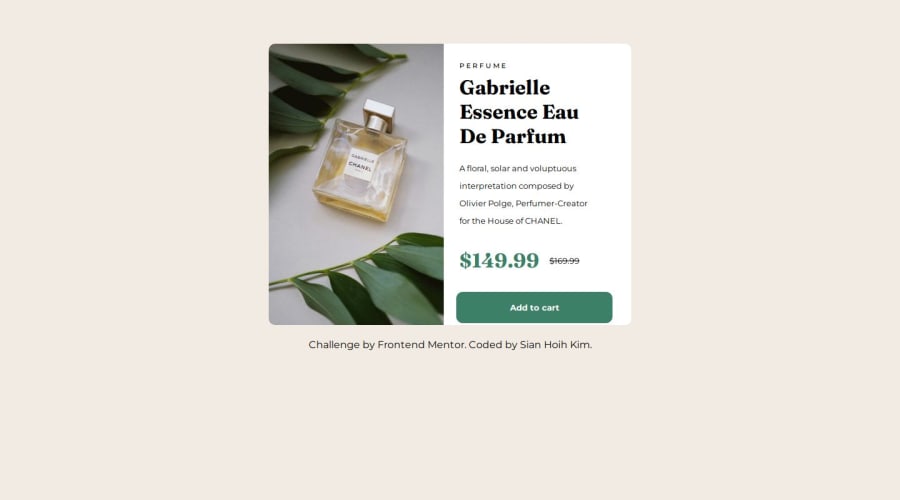The image size is (900, 500).
Task: Click the crossed-out $169.99 price
Action: [x=564, y=261]
